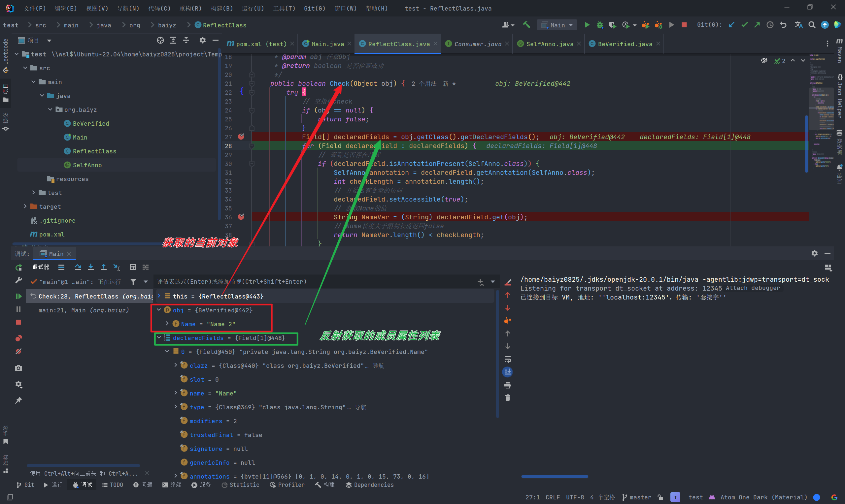This screenshot has height=504, width=845.
Task: Toggle breakpoint on line 36
Action: [x=241, y=217]
